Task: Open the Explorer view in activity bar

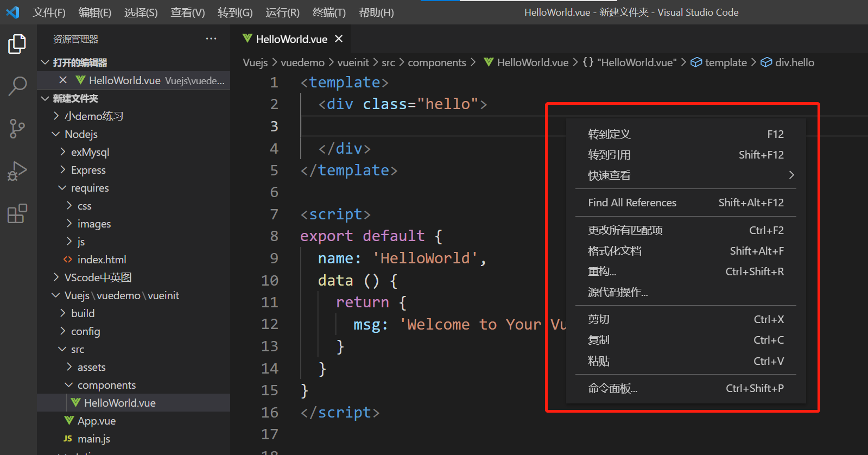Action: click(17, 44)
